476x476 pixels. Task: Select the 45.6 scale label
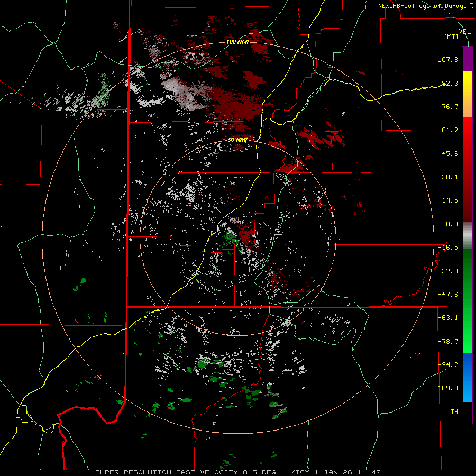click(450, 153)
